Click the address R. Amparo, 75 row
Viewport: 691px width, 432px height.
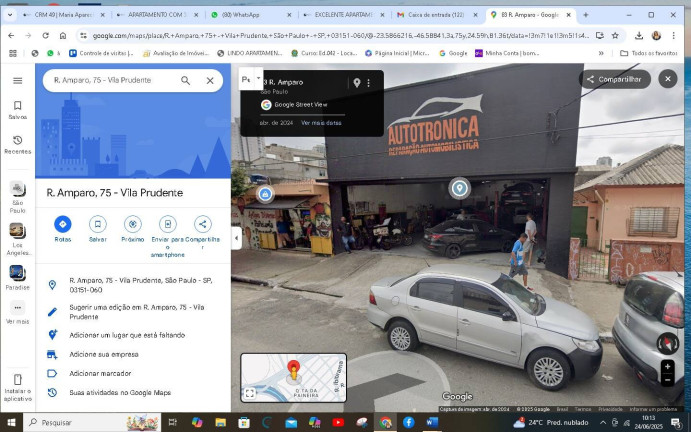click(x=133, y=285)
